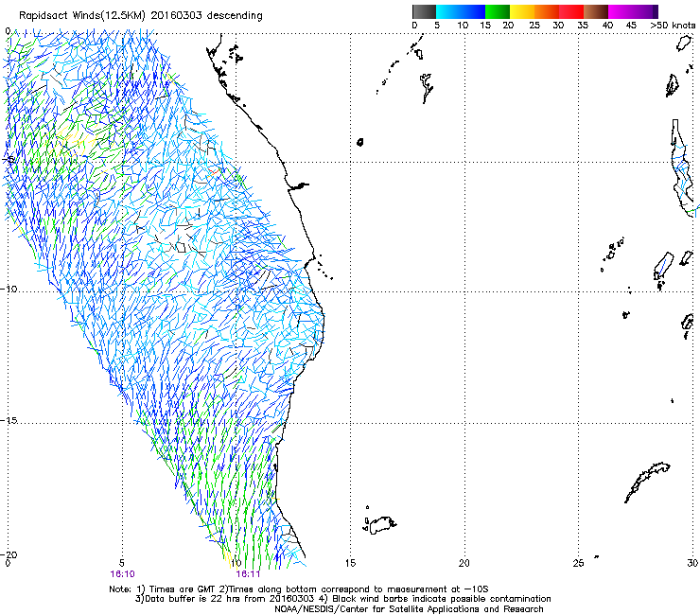Click the brown 35–40 knots legend segment
This screenshot has height=615, width=700.
pos(596,11)
